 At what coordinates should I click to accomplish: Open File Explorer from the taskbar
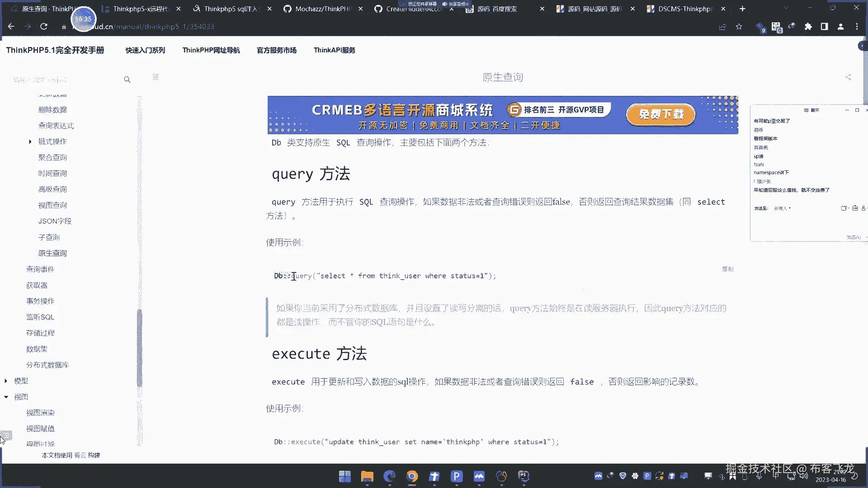click(x=367, y=476)
